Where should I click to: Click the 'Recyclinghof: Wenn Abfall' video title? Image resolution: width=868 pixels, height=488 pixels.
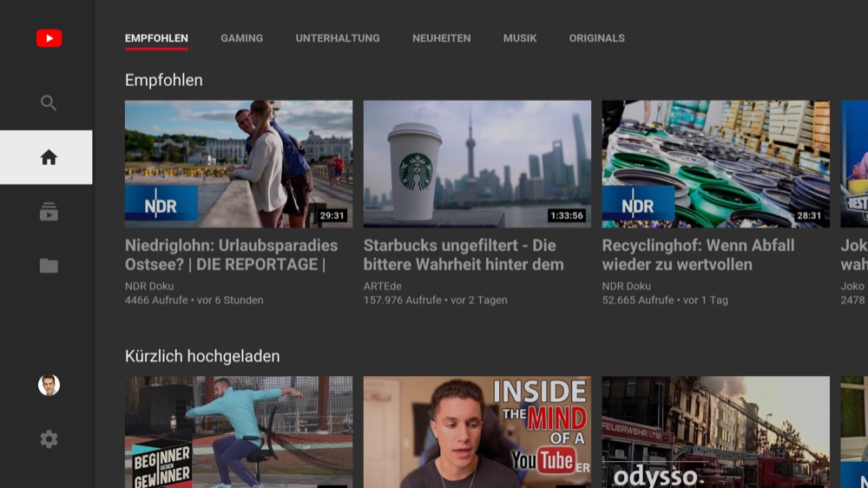click(698, 255)
